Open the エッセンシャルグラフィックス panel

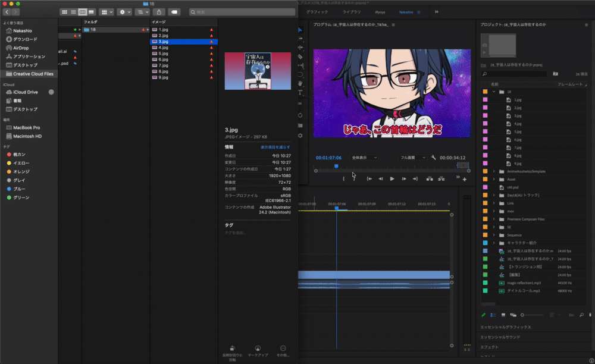point(505,327)
